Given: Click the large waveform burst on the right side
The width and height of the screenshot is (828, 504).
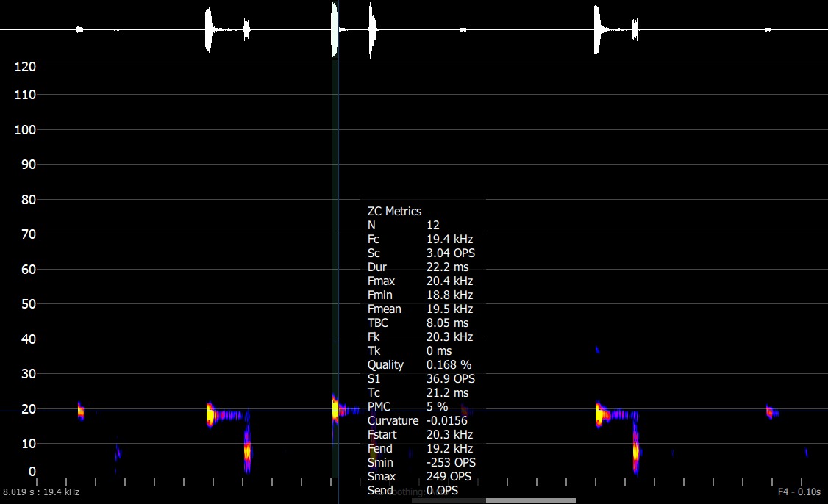Looking at the screenshot, I should point(596,30).
